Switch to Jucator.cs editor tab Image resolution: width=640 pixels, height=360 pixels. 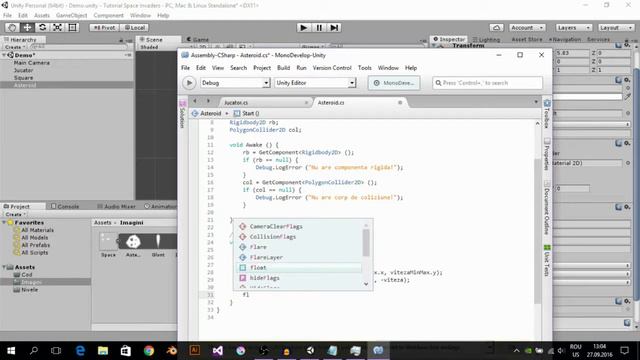tap(236, 103)
